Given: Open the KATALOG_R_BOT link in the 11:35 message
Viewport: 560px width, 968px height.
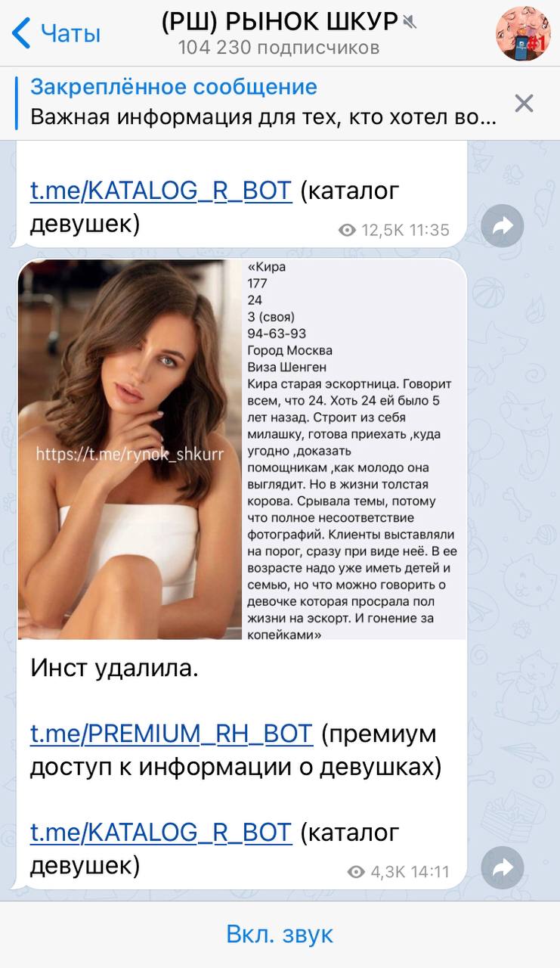Looking at the screenshot, I should [x=161, y=191].
